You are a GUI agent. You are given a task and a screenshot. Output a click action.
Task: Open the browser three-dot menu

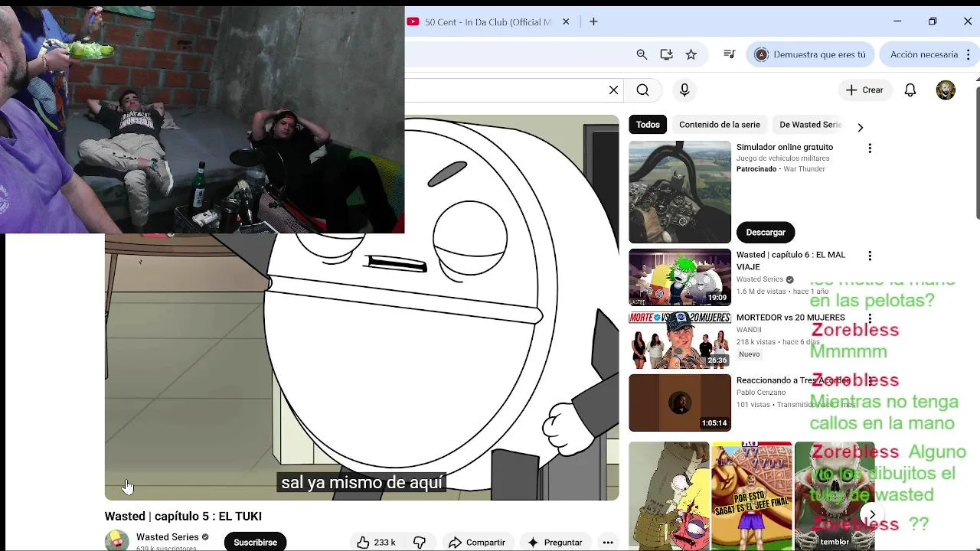tap(969, 54)
